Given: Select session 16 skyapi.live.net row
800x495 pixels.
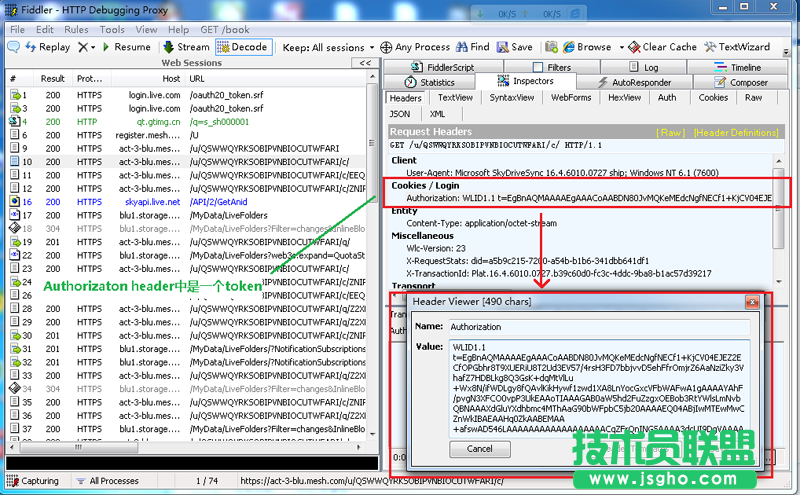Looking at the screenshot, I should (x=187, y=202).
